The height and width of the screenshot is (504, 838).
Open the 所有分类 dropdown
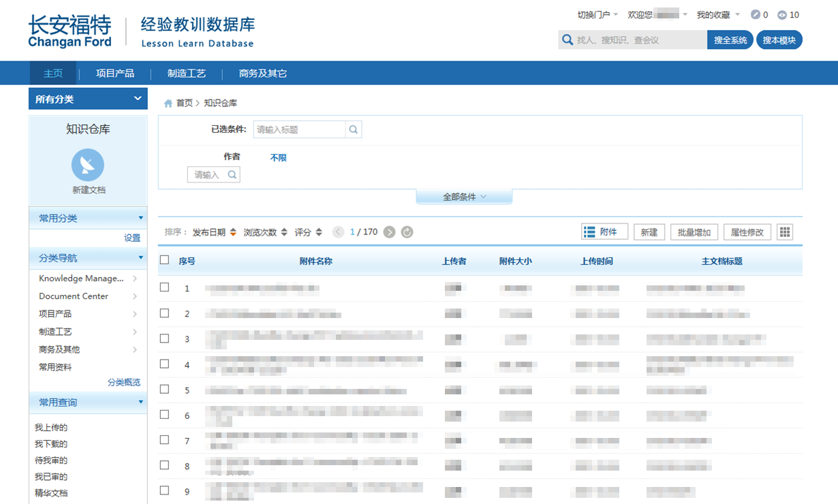click(88, 99)
